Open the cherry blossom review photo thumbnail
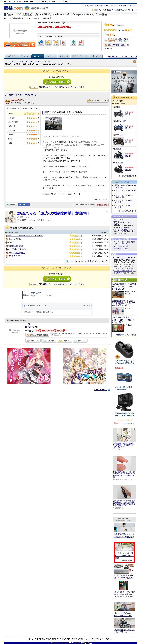 [54, 123]
